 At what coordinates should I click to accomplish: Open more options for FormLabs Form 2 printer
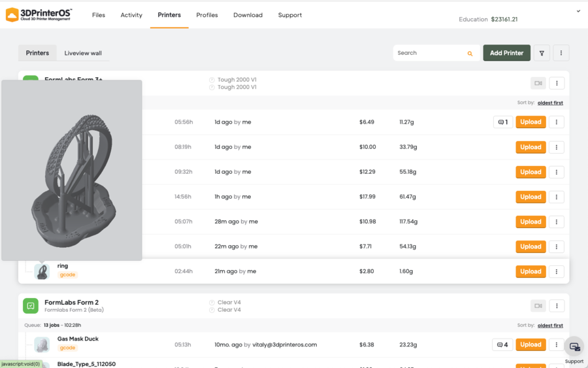pyautogui.click(x=557, y=305)
